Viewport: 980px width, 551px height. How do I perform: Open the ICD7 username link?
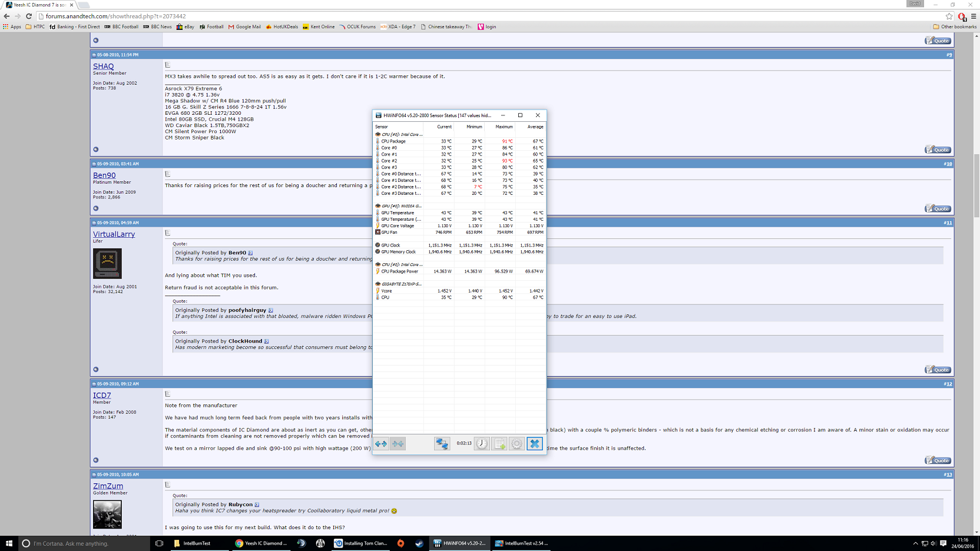click(x=102, y=396)
